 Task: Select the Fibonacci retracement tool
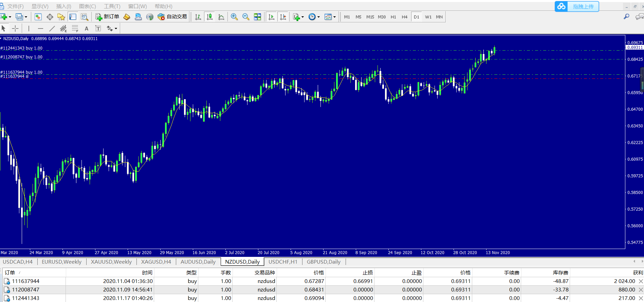coord(75,29)
